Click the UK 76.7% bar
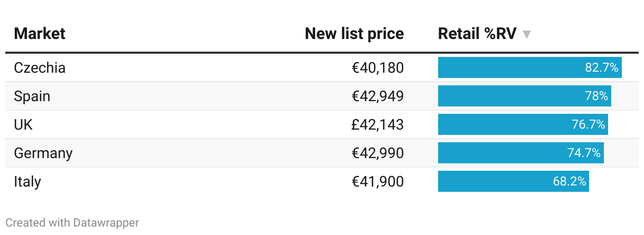644x235 pixels. tap(523, 125)
